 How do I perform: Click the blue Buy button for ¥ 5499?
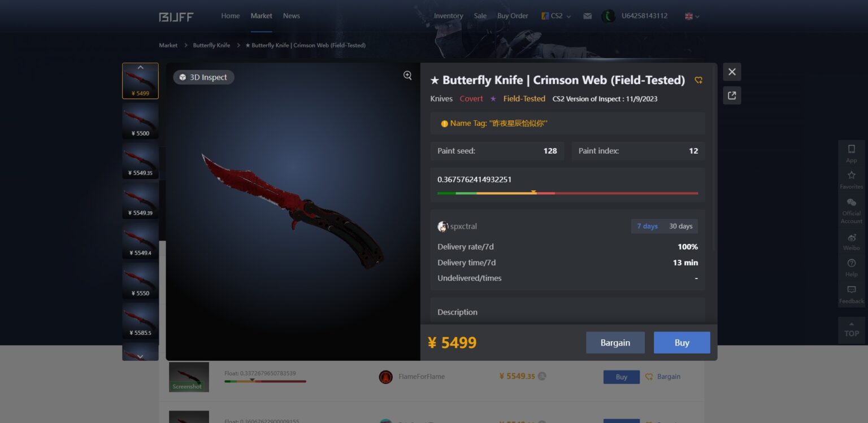[x=682, y=343]
